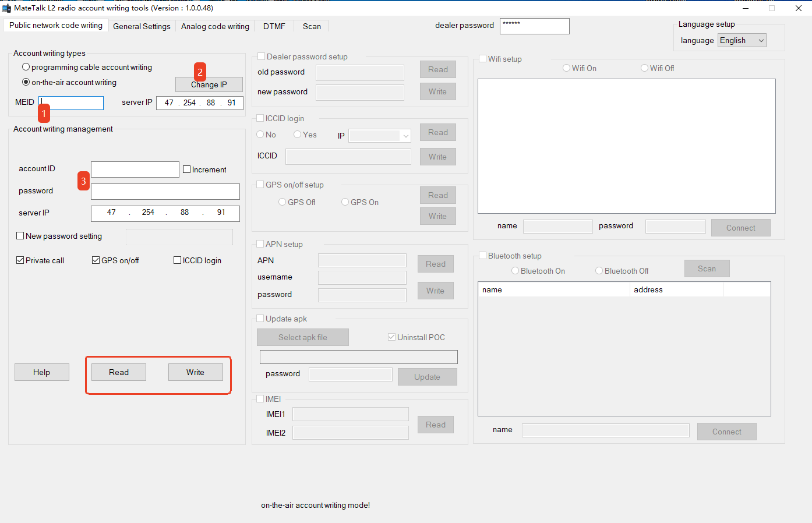The height and width of the screenshot is (523, 812).
Task: Turn Wifi On in Wifi setup
Action: coord(566,68)
